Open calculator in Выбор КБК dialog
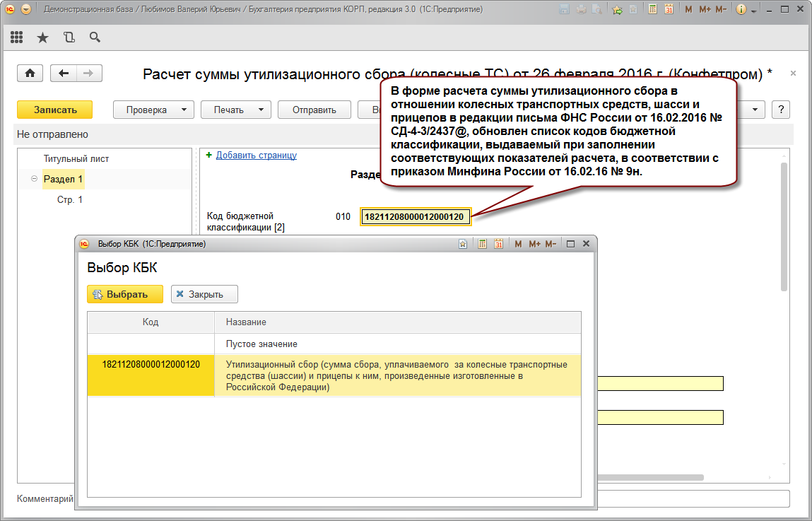The width and height of the screenshot is (812, 521). 483,244
